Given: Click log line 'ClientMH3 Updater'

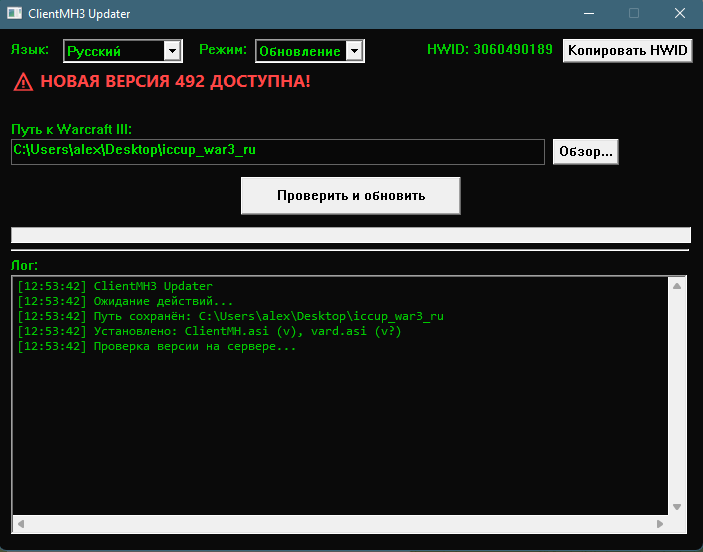Looking at the screenshot, I should [x=115, y=286].
